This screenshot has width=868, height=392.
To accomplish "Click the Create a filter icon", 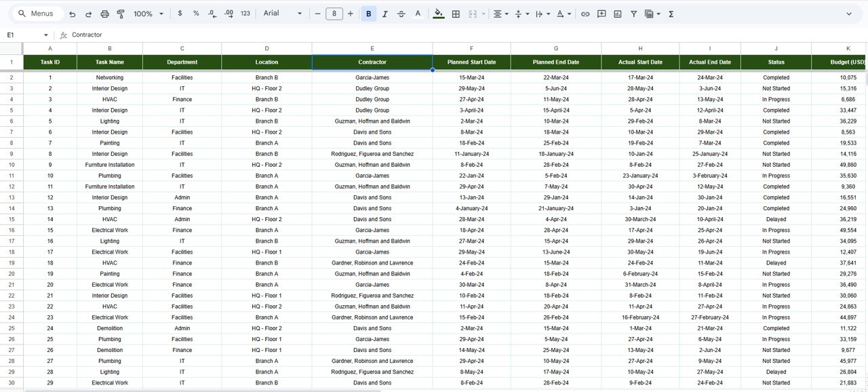I will 634,14.
